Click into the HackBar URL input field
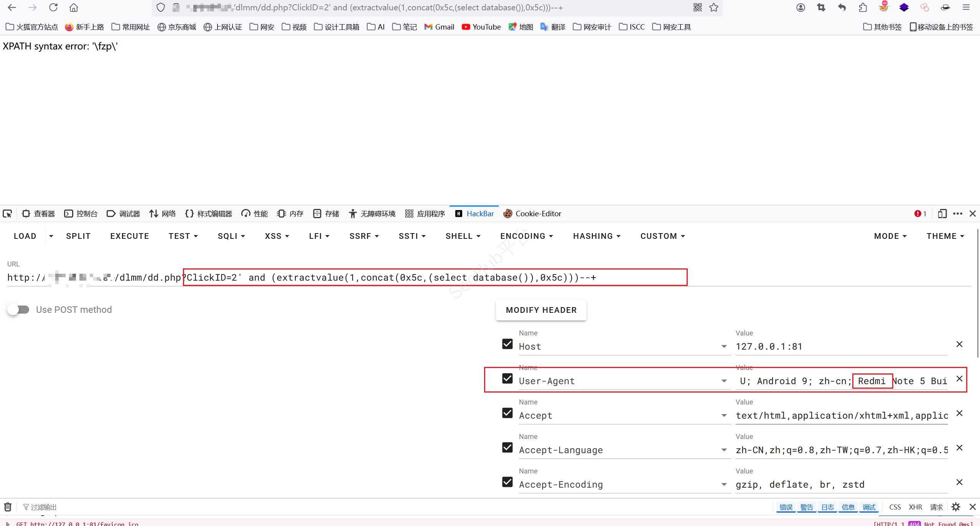 (384, 278)
